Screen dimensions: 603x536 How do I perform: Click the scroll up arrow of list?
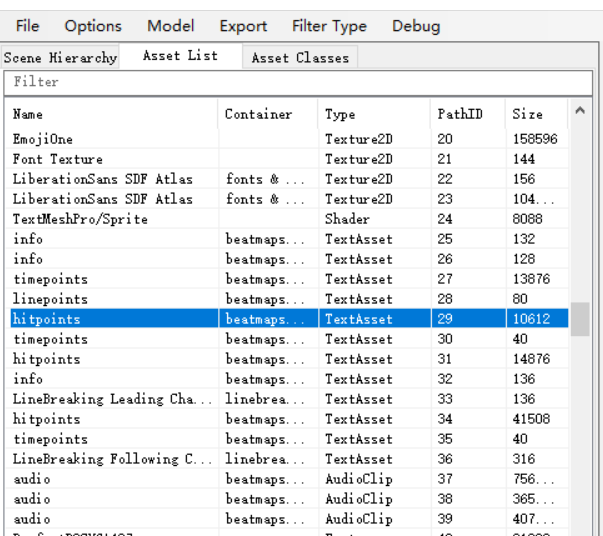579,110
